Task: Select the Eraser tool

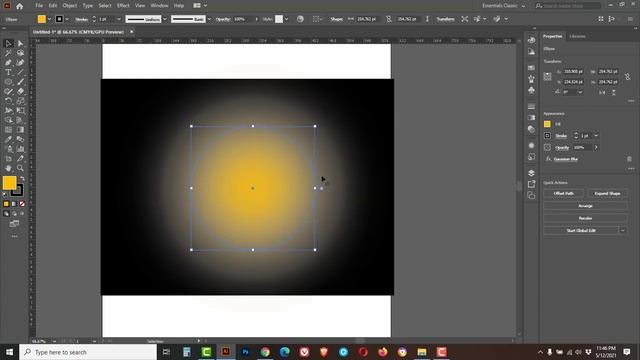Action: (x=20, y=91)
